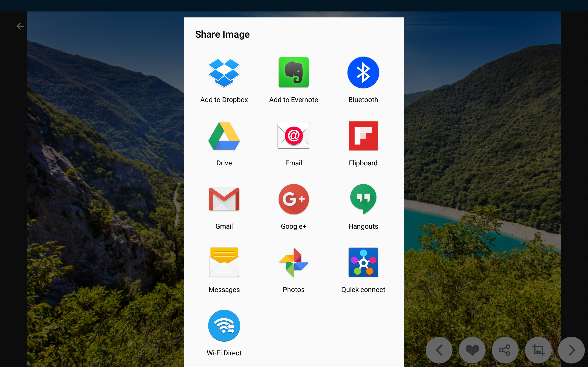588x367 pixels.
Task: Mark image as favorite with heart
Action: click(x=472, y=350)
